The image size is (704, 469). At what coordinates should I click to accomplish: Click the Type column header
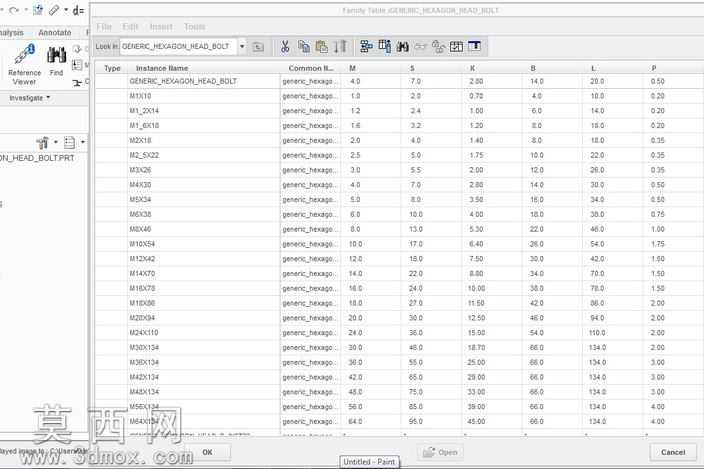coord(112,68)
